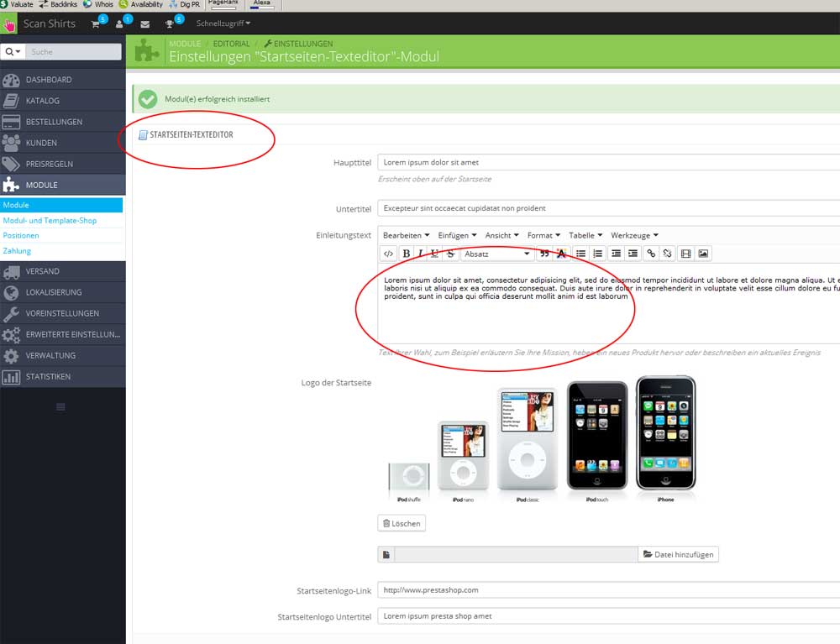Open the Ansicht editor menu

pos(502,236)
